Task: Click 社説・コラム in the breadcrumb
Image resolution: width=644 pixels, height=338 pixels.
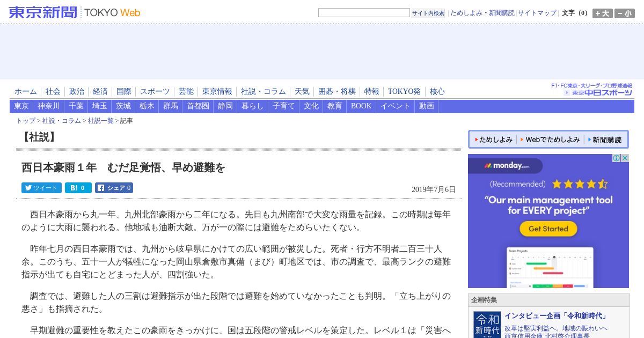Action: click(62, 121)
